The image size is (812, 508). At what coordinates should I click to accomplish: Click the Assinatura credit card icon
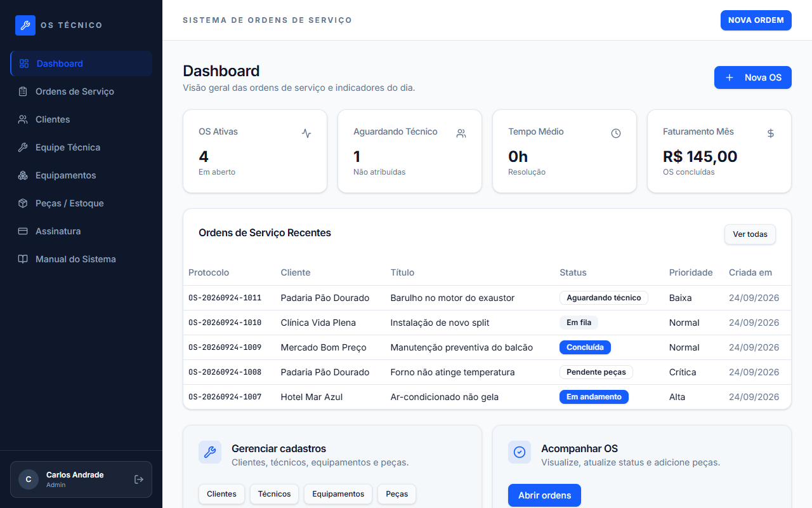[23, 231]
